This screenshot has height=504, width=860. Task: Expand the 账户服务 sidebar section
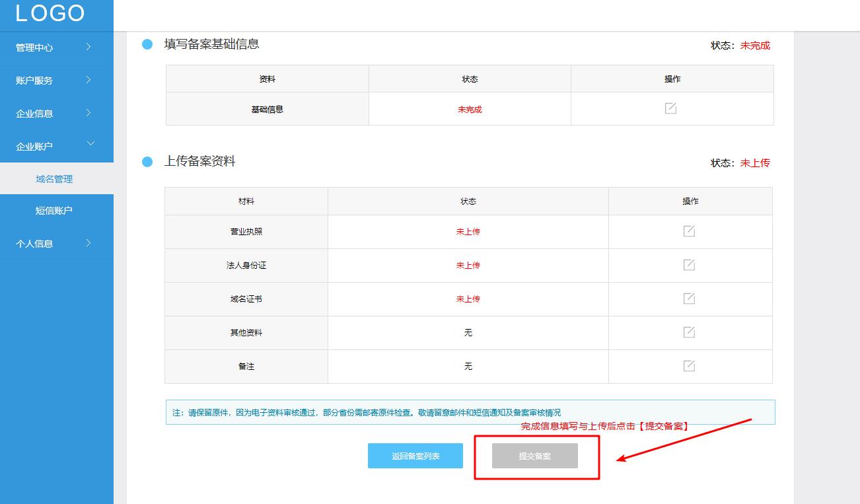pos(57,80)
